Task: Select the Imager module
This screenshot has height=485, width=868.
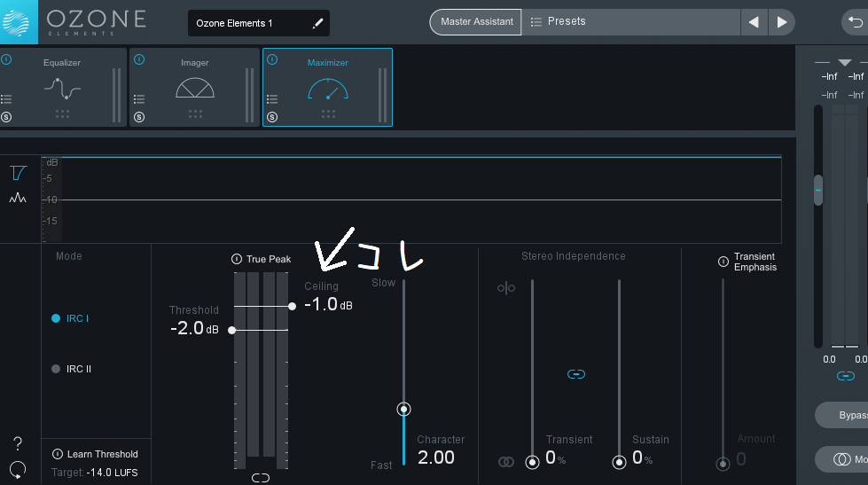Action: click(x=195, y=88)
